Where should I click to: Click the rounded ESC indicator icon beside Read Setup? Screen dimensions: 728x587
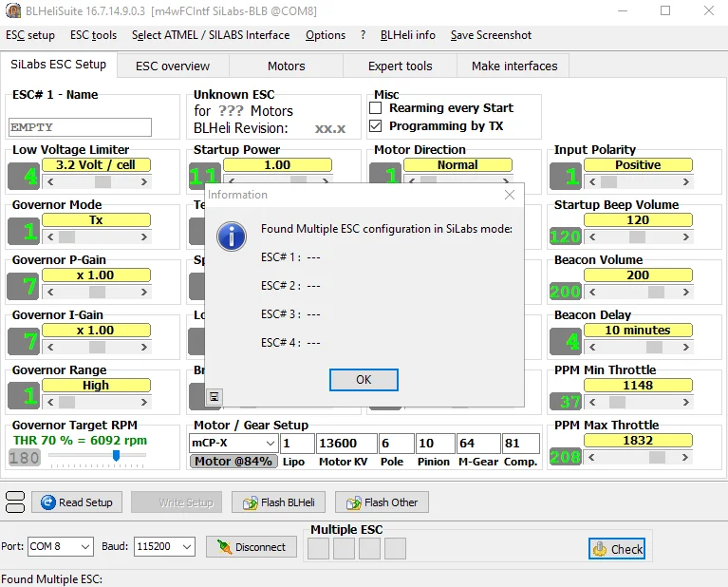(x=15, y=502)
